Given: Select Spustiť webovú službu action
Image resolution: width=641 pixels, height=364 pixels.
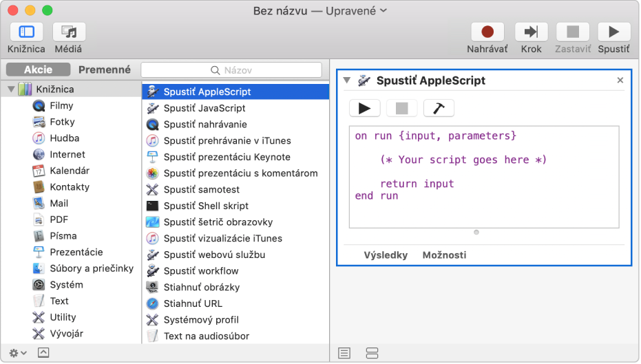Looking at the screenshot, I should [x=235, y=255].
